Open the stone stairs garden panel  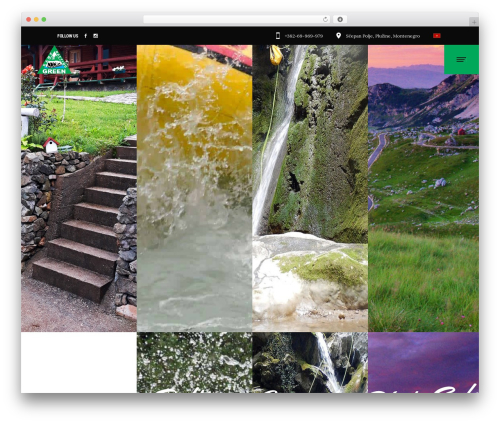79,188
